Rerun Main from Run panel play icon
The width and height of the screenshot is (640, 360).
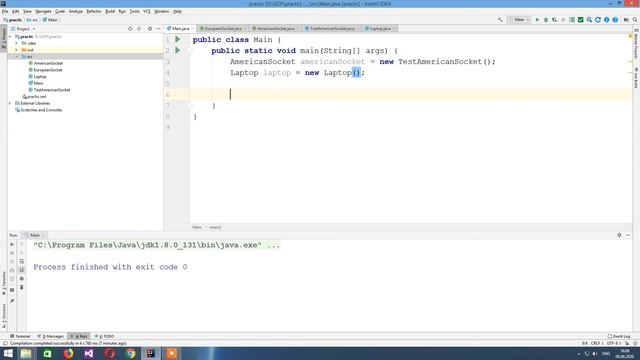tap(12, 244)
